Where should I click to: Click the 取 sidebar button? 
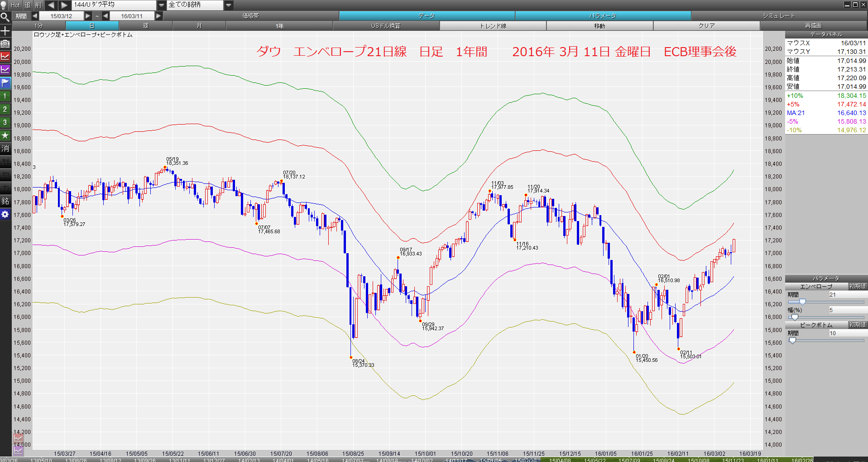5,175
